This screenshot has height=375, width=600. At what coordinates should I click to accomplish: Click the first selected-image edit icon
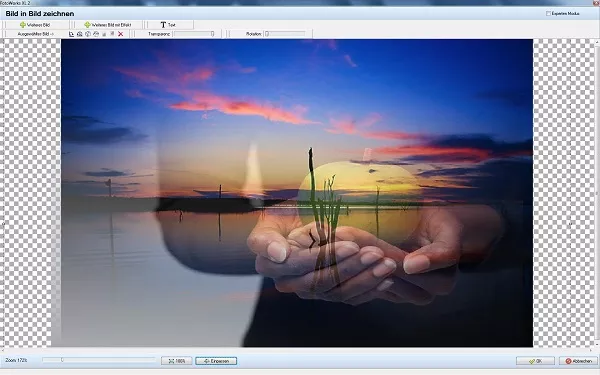71,34
